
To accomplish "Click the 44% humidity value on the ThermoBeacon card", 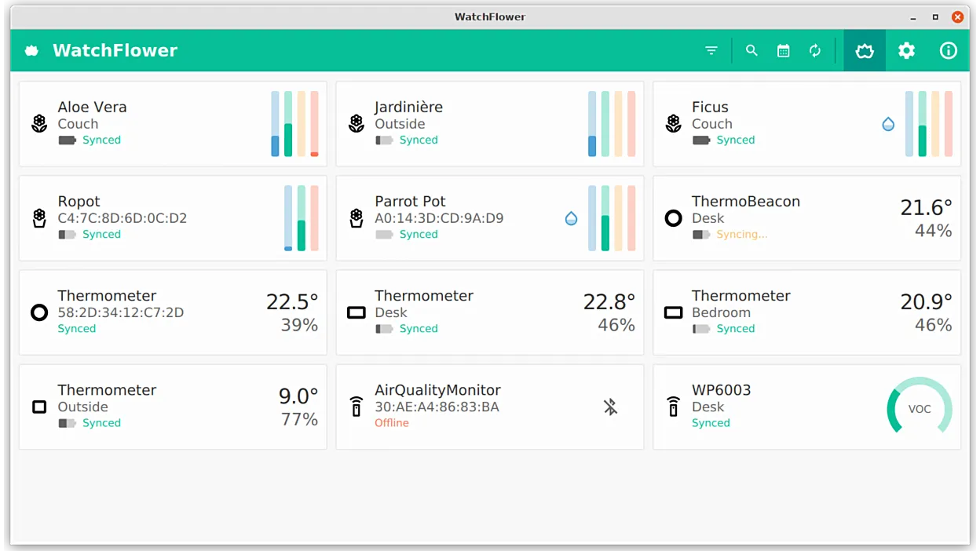I will (934, 231).
